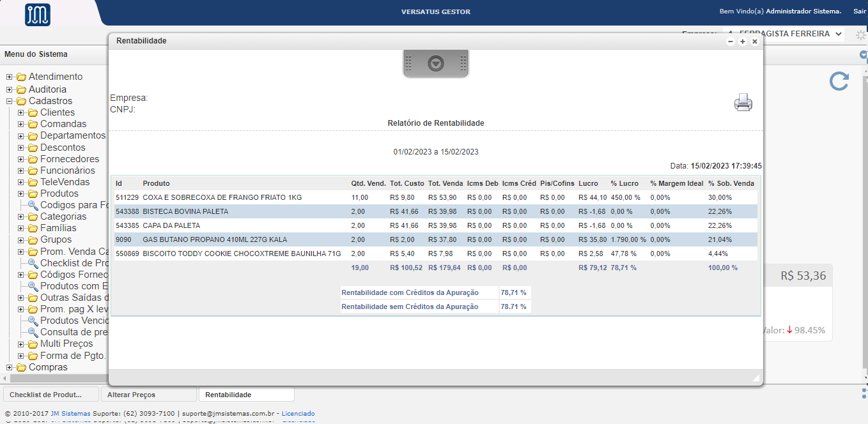Expand the Atendimento tree node
The image size is (868, 424).
(10, 77)
